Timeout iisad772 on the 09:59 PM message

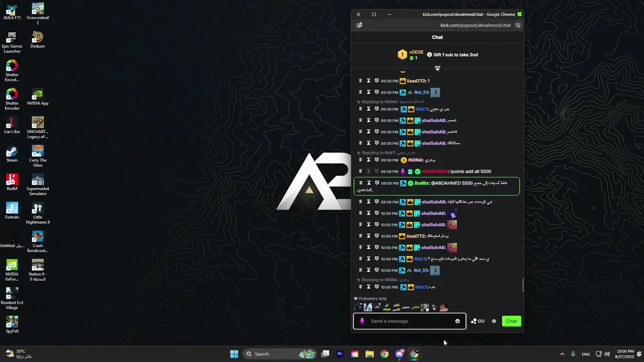tap(368, 80)
